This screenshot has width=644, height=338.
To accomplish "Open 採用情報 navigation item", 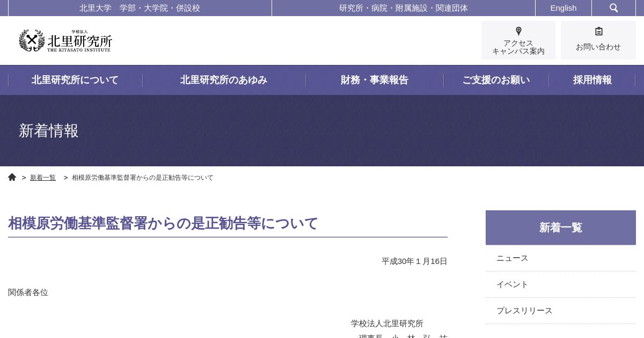I will [x=592, y=80].
